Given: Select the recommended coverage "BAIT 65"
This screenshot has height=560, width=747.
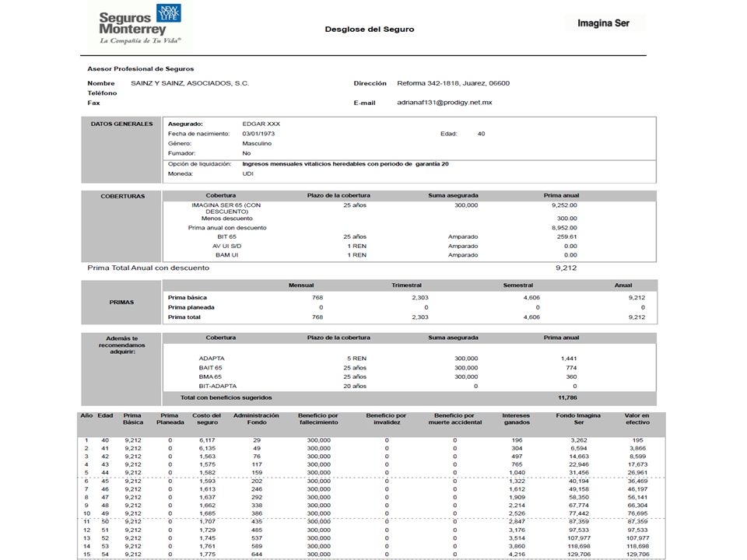Looking at the screenshot, I should (x=211, y=368).
